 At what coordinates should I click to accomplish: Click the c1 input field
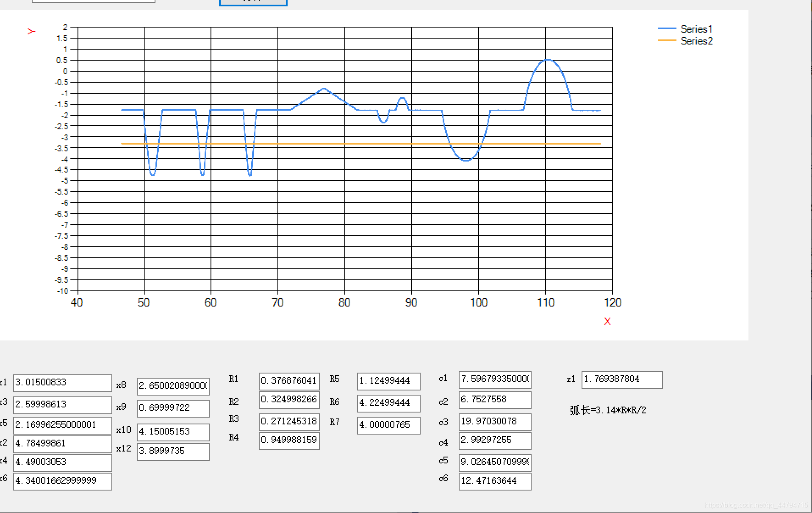tap(495, 379)
